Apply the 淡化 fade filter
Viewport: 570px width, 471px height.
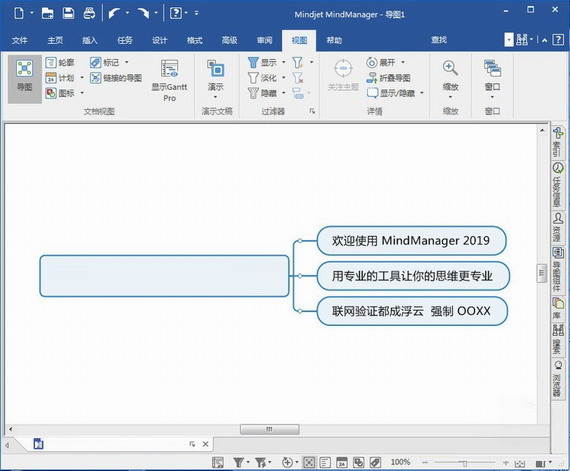(x=262, y=78)
